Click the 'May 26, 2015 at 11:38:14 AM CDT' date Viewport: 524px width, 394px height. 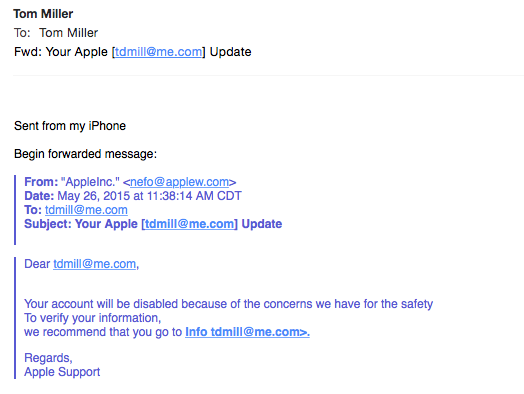tap(149, 196)
